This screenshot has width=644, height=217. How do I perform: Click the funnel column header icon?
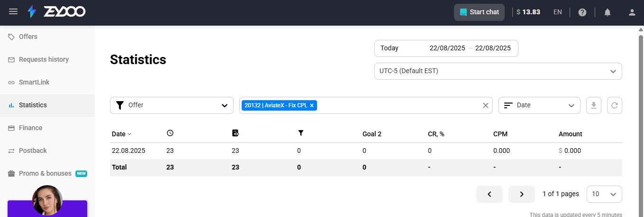click(300, 133)
